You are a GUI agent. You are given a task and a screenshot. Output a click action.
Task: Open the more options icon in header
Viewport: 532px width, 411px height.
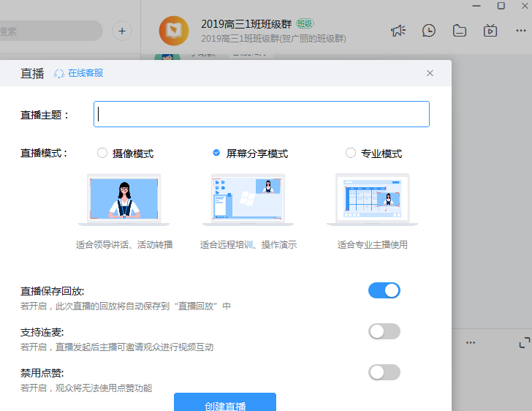[x=521, y=31]
